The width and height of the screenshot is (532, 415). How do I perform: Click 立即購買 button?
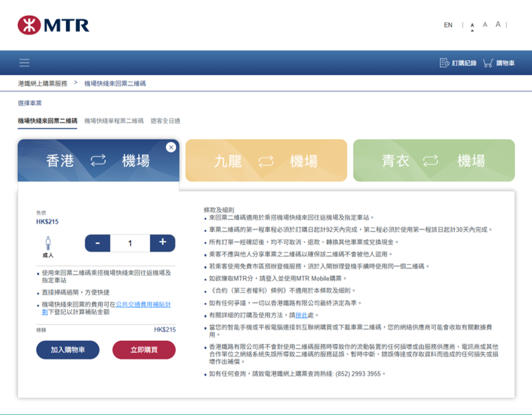click(x=144, y=350)
